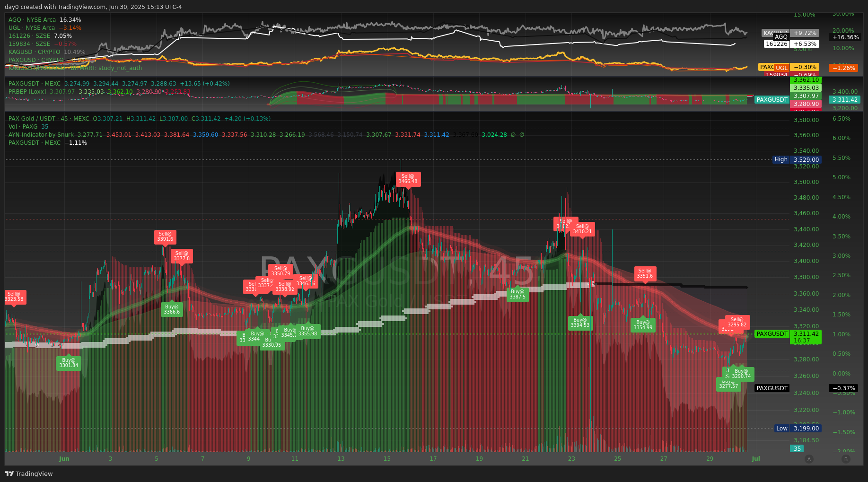
Task: Click the teal volume label 35 on axis
Action: click(x=797, y=448)
